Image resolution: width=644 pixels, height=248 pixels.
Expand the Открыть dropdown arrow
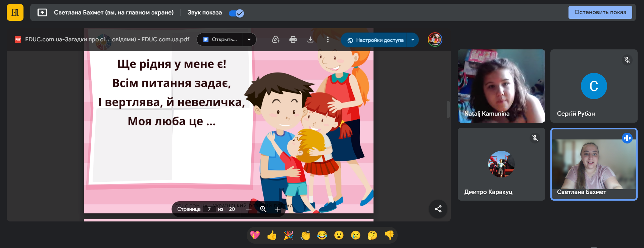(249, 40)
